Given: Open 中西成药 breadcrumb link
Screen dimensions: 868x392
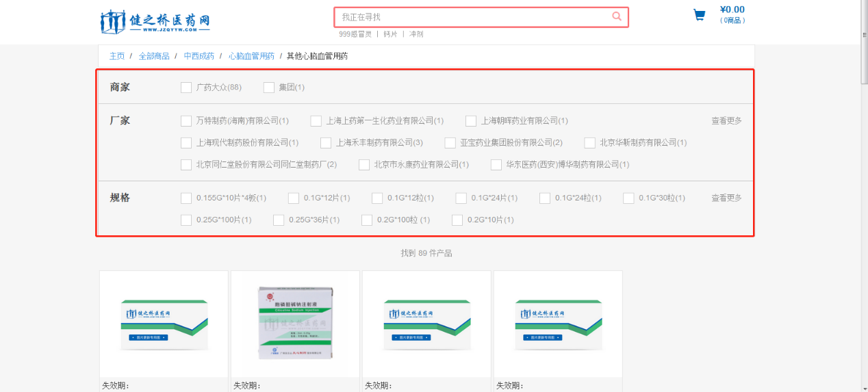Looking at the screenshot, I should 199,56.
